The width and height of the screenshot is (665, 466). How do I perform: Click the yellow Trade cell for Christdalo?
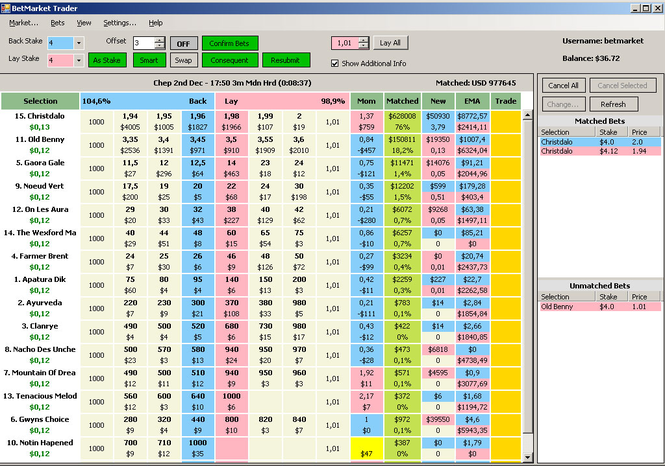506,122
